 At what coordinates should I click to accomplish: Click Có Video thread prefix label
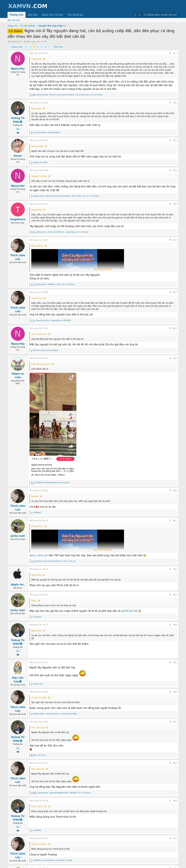(15, 31)
